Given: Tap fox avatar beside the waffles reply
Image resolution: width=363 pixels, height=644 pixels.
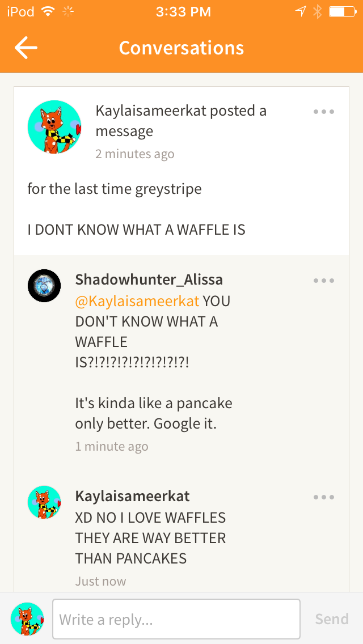Looking at the screenshot, I should pyautogui.click(x=44, y=502).
